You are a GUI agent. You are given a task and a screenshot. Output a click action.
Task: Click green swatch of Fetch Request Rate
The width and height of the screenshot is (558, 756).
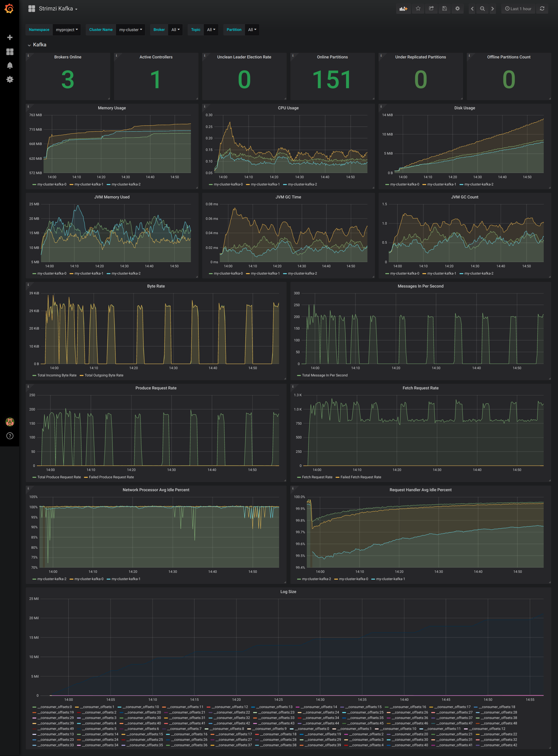click(x=299, y=477)
